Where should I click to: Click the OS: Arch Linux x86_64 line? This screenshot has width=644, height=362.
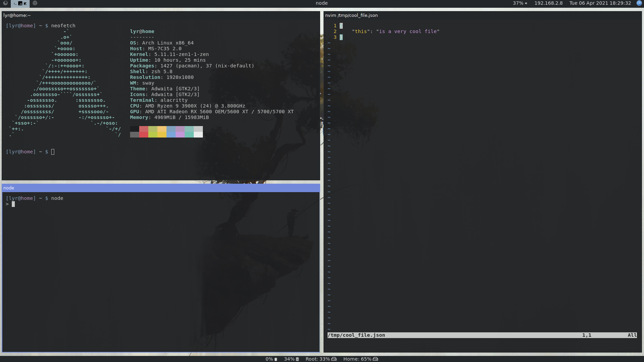tap(162, 43)
